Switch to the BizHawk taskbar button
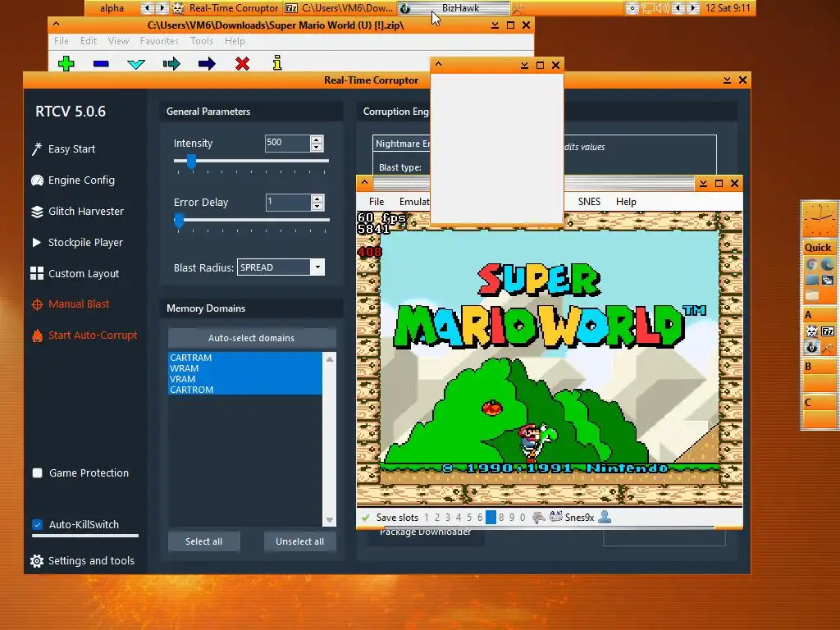 [x=454, y=8]
